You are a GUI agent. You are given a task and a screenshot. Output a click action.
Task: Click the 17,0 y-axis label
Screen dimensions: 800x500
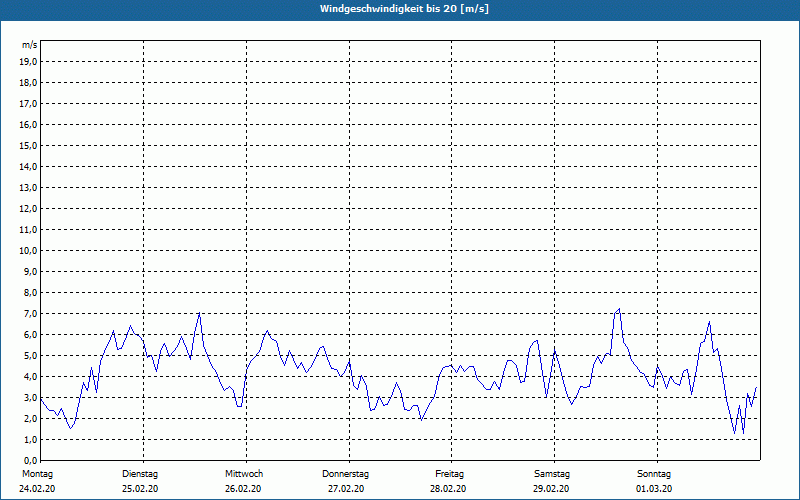coord(28,104)
